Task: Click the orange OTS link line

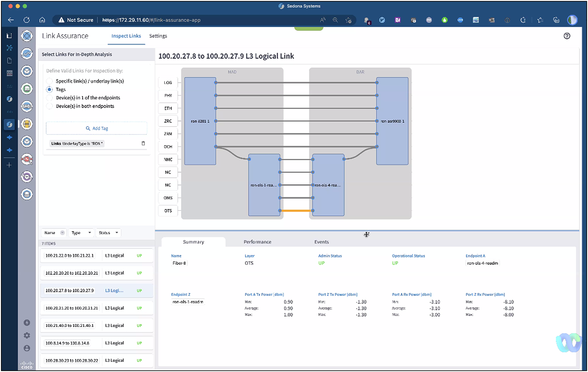Action: [296, 211]
